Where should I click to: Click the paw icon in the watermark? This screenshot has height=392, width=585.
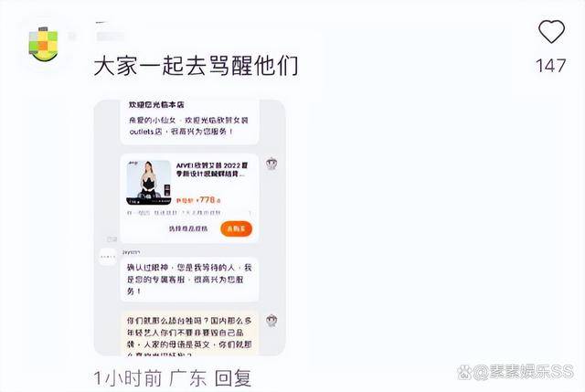(464, 372)
